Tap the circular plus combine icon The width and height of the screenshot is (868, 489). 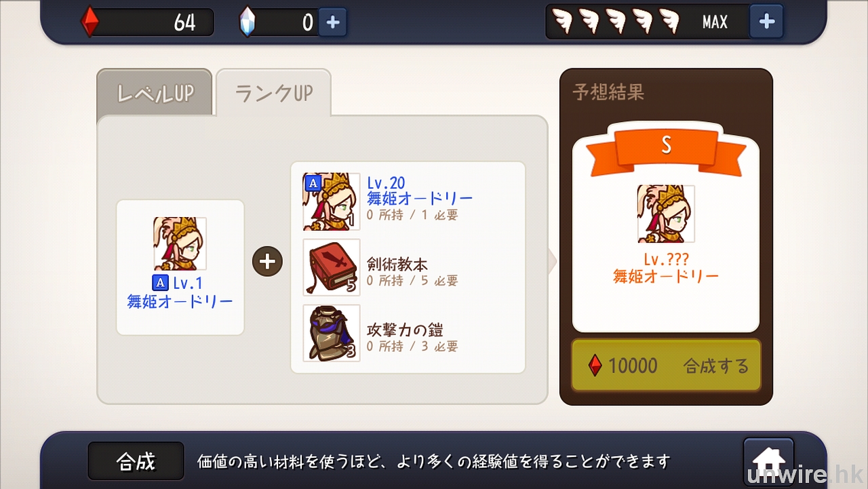tap(267, 262)
